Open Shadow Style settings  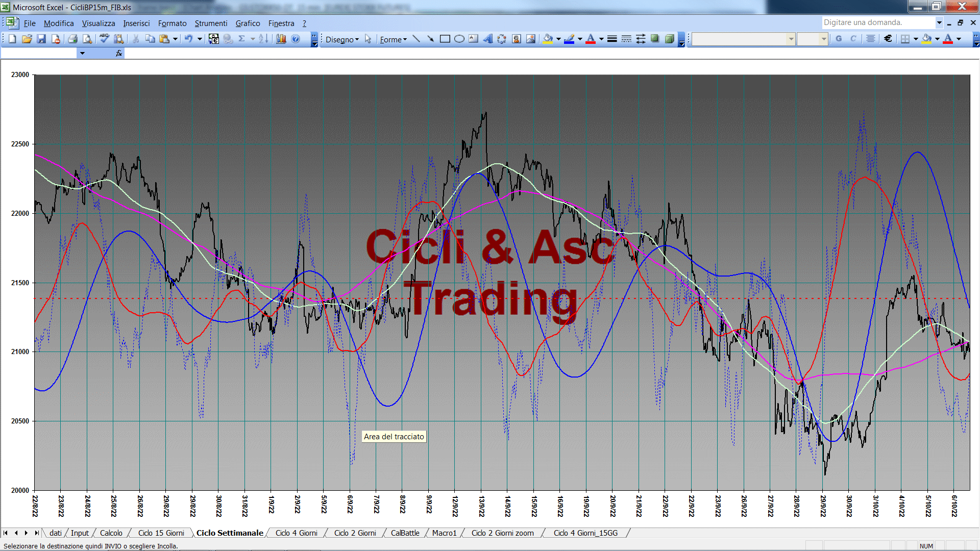tap(655, 39)
